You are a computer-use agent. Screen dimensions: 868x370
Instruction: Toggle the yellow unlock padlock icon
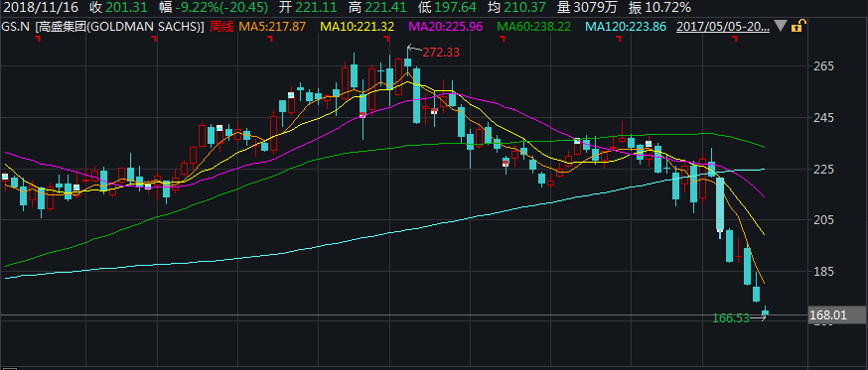tap(798, 26)
